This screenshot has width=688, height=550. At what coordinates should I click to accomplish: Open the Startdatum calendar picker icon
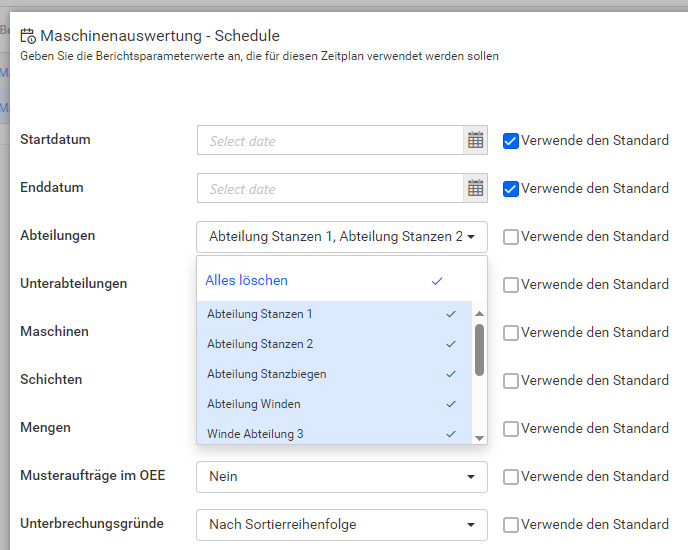(x=475, y=140)
